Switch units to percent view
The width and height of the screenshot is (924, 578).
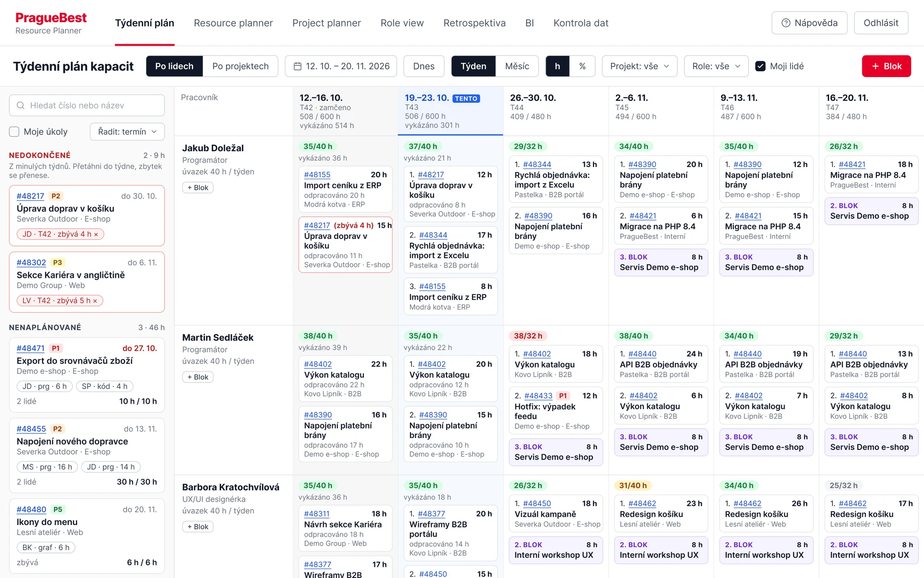[x=582, y=66]
